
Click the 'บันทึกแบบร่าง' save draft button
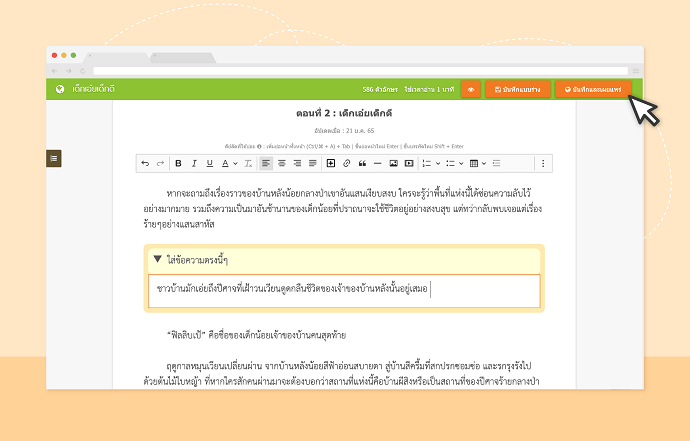[x=517, y=89]
